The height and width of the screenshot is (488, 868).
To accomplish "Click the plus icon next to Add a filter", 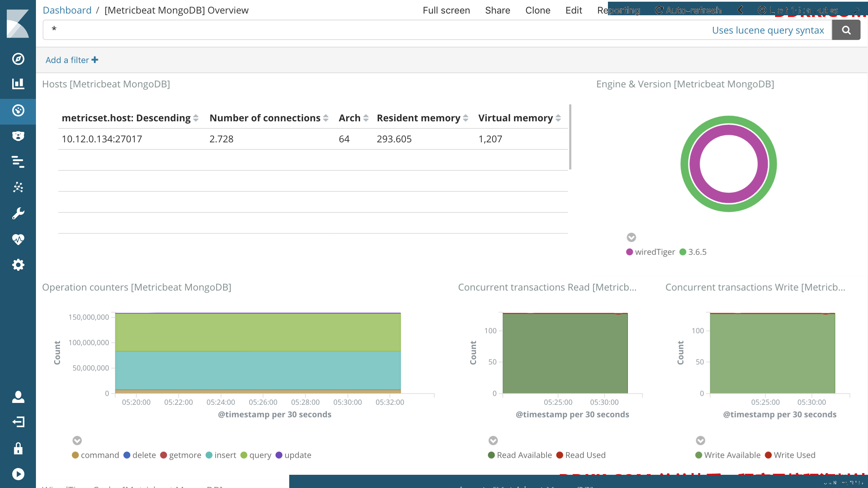I will (x=95, y=60).
